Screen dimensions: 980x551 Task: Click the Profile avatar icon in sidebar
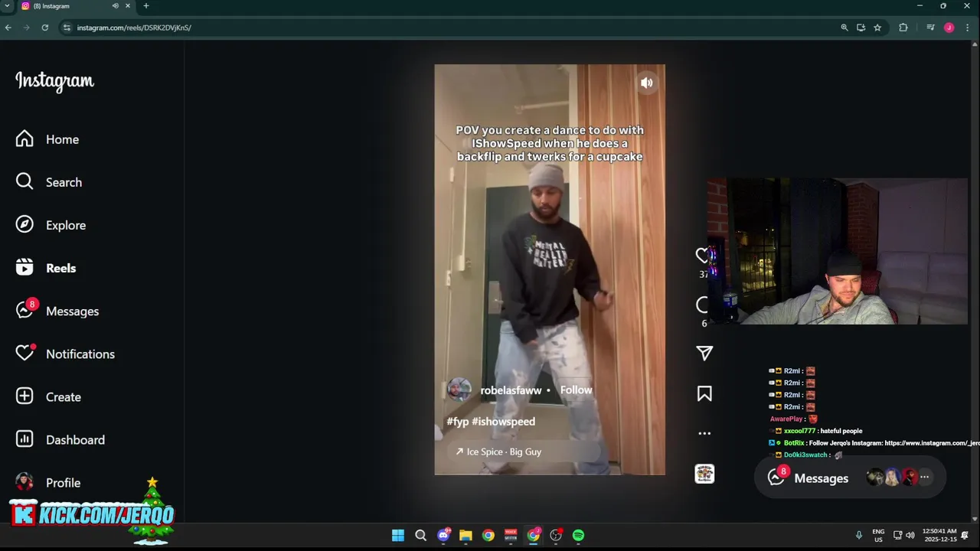tap(24, 481)
